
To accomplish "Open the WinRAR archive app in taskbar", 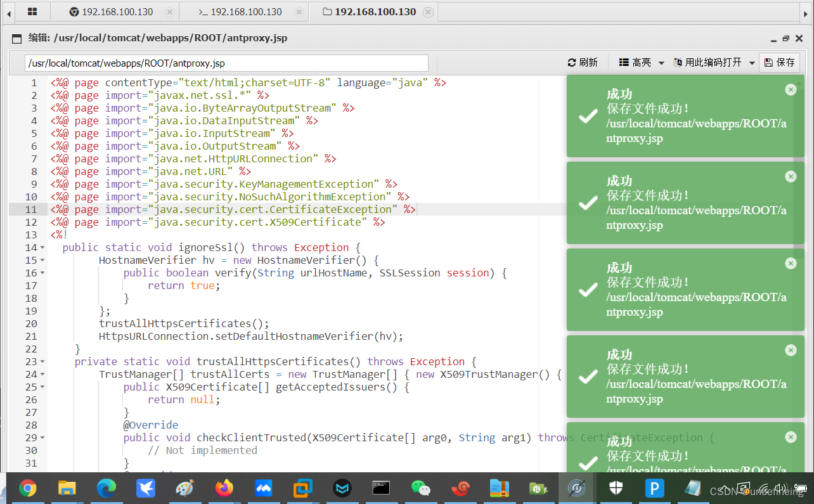I will point(500,488).
